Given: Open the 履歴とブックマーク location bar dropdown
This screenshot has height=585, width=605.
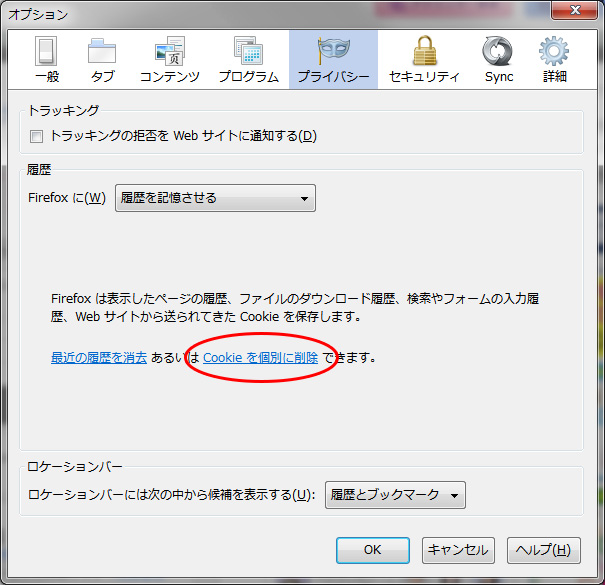Looking at the screenshot, I should [395, 495].
